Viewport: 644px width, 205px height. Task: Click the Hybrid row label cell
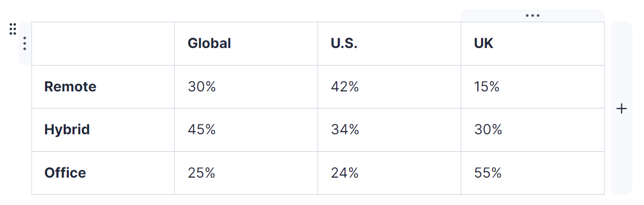[x=103, y=130]
